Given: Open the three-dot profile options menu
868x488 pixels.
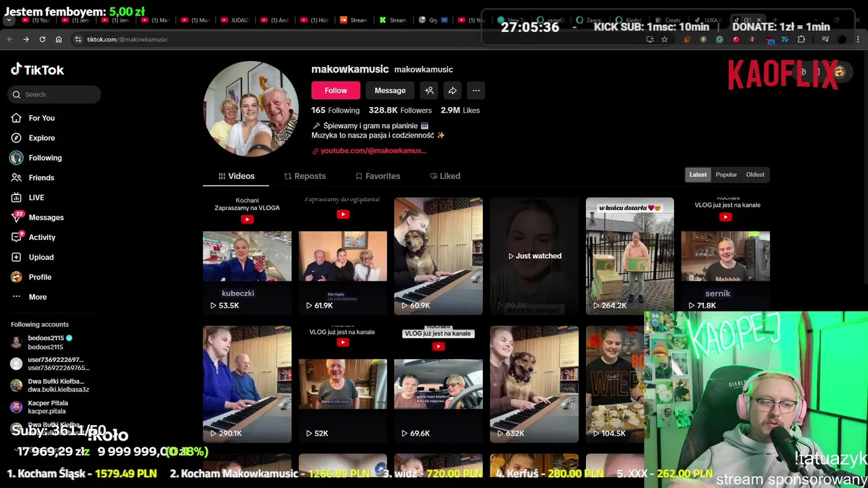Looking at the screenshot, I should (476, 90).
